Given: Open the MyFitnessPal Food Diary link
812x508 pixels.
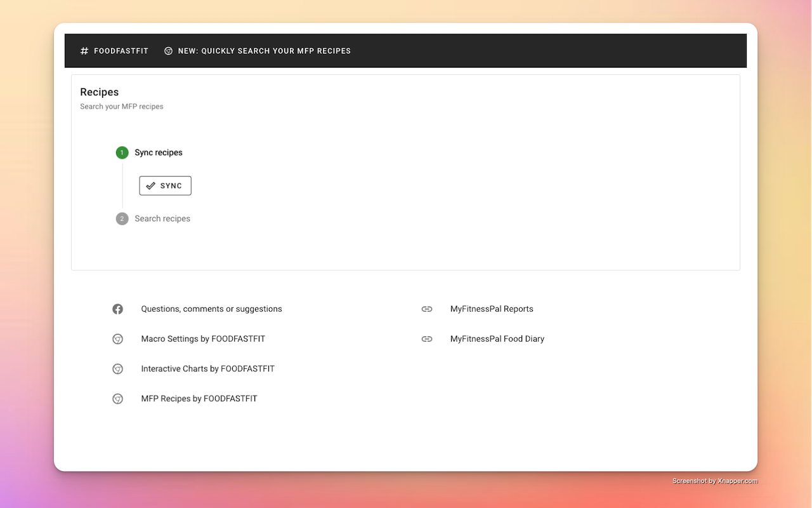Looking at the screenshot, I should (x=497, y=339).
